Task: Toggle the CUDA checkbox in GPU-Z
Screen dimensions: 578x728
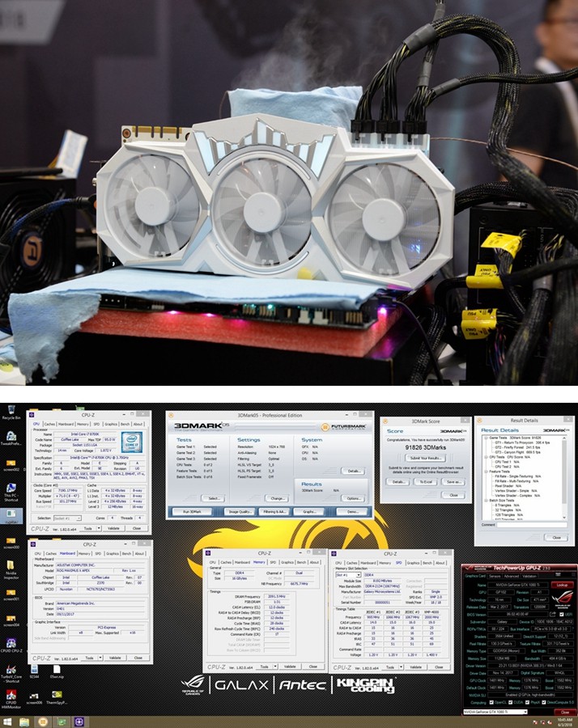Action: (x=511, y=702)
